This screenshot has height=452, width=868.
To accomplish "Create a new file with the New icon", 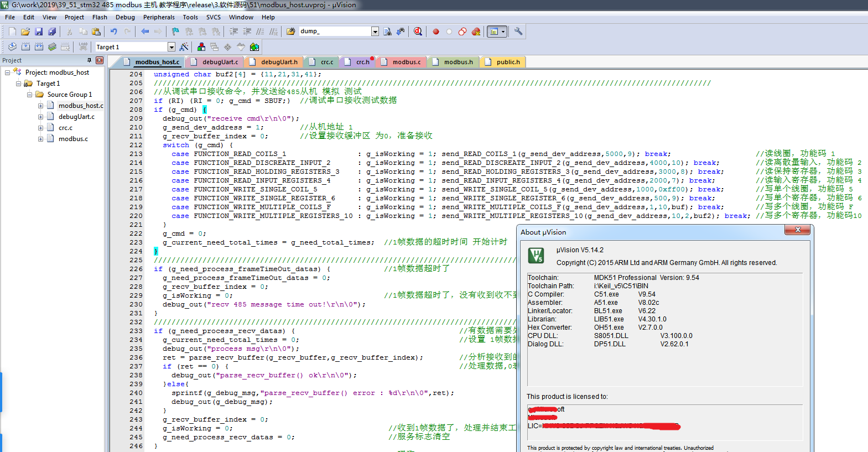I will 12,32.
